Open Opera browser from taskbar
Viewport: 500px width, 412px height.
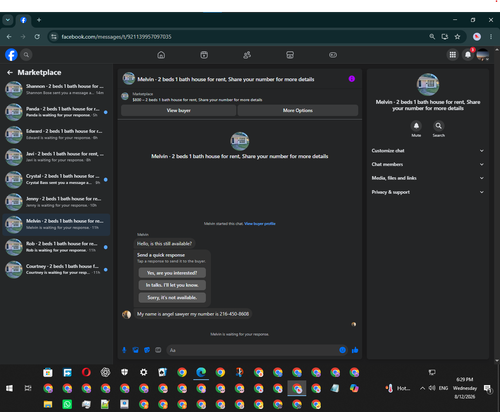(86, 372)
